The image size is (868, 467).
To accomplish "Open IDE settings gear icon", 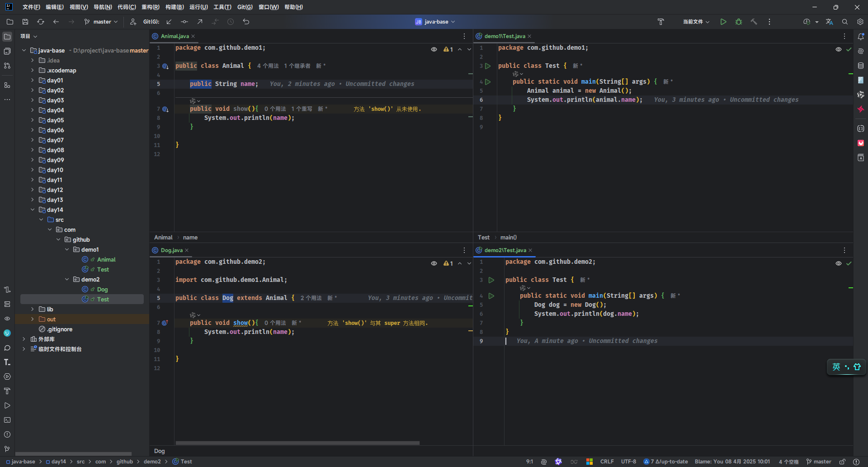I will (860, 22).
